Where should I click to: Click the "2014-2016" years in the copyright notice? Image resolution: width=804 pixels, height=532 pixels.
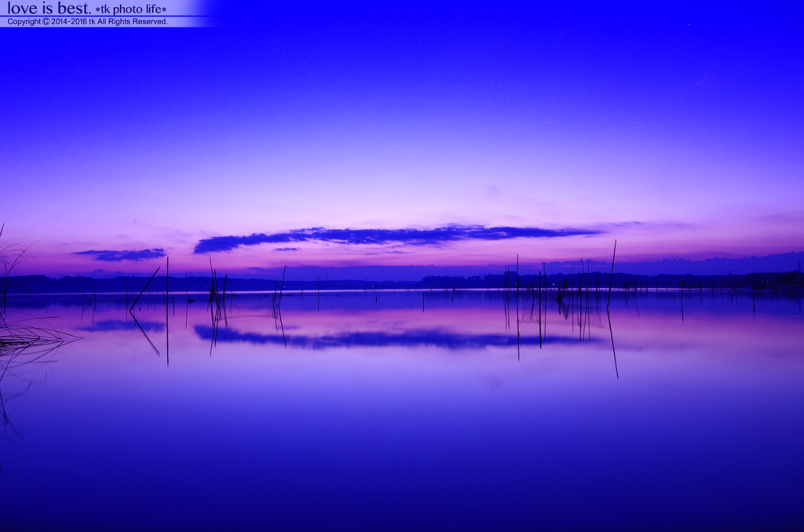pos(68,22)
